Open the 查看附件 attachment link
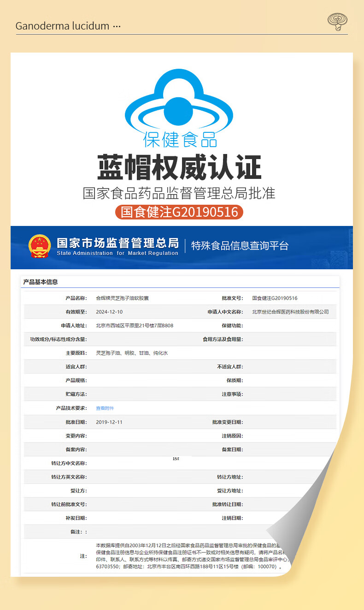The width and height of the screenshot is (364, 610). click(105, 408)
